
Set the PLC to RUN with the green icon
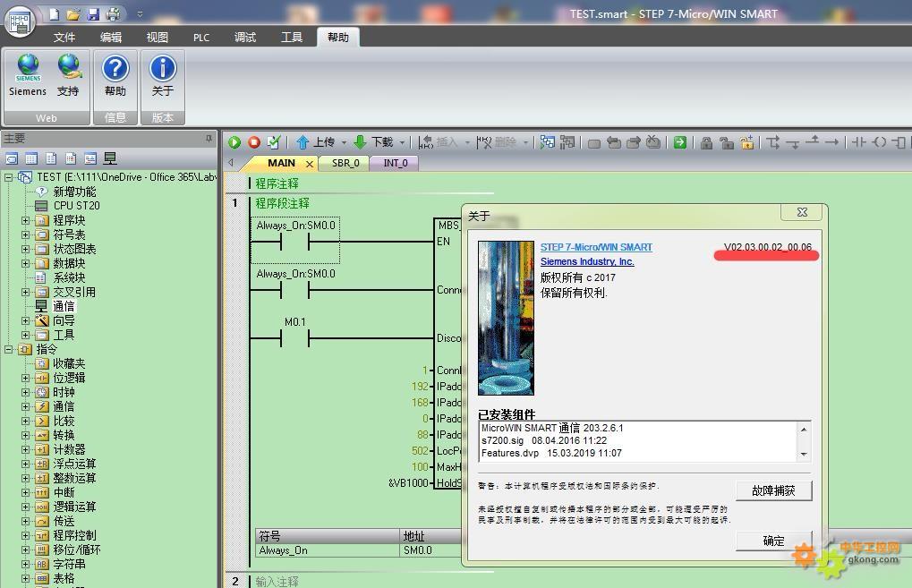(x=234, y=142)
